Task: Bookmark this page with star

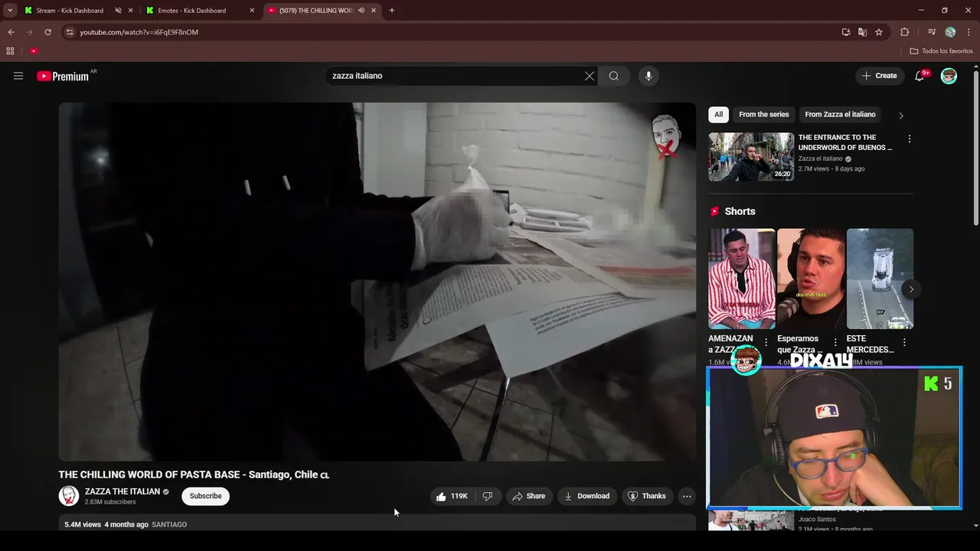Action: [x=879, y=32]
